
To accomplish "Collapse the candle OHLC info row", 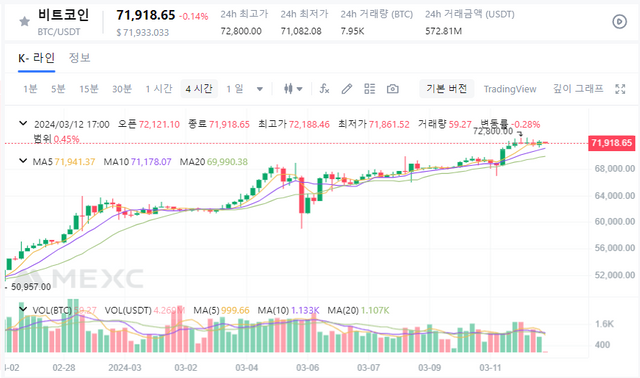I will [23, 123].
